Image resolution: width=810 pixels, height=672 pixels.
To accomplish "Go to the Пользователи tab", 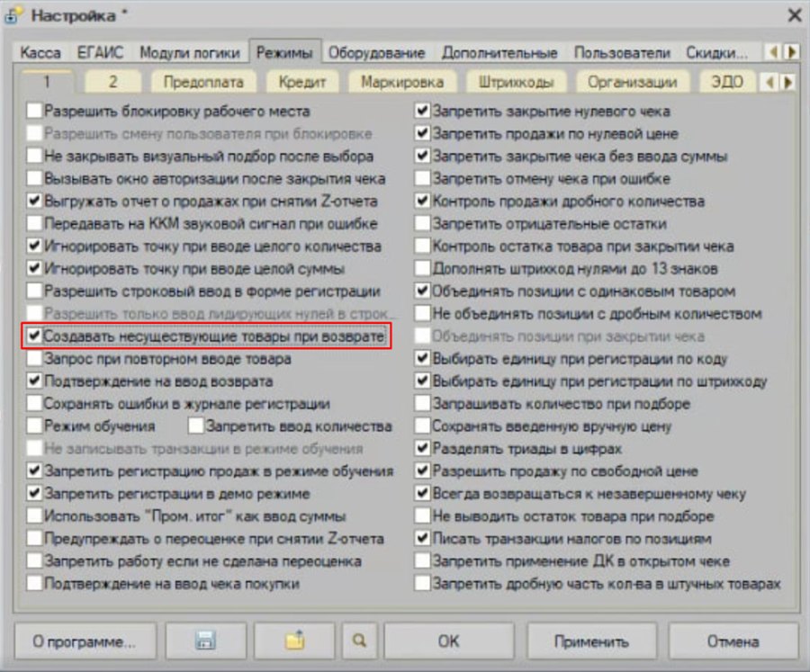I will 622,53.
